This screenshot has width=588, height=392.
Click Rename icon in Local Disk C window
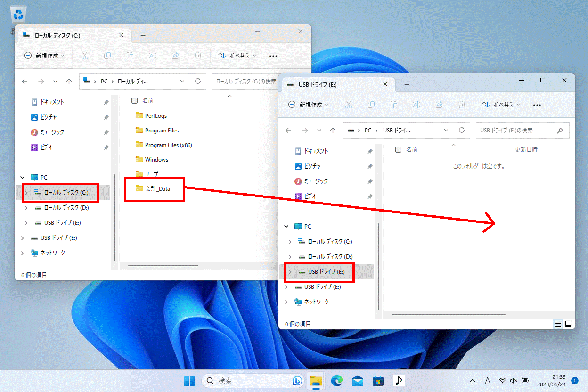click(153, 56)
